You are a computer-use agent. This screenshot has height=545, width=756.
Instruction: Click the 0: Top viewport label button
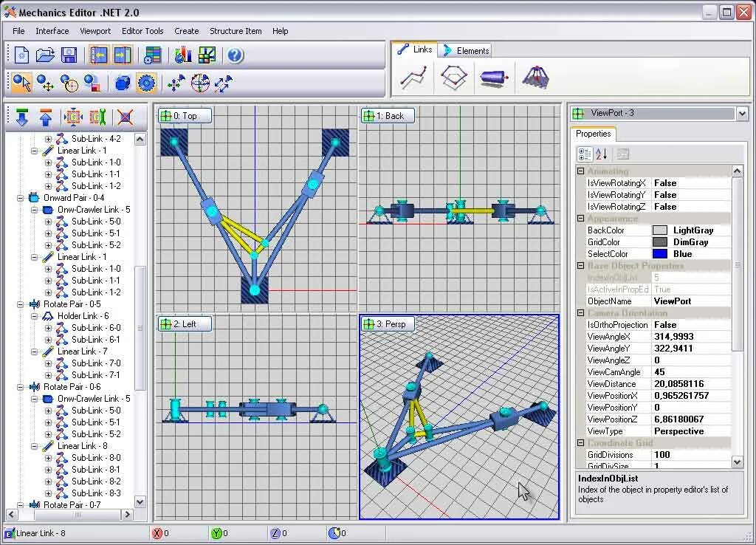coord(185,116)
